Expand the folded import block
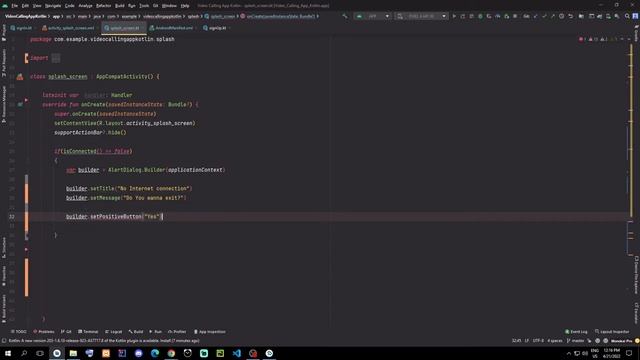The image size is (640, 360). pos(56,58)
